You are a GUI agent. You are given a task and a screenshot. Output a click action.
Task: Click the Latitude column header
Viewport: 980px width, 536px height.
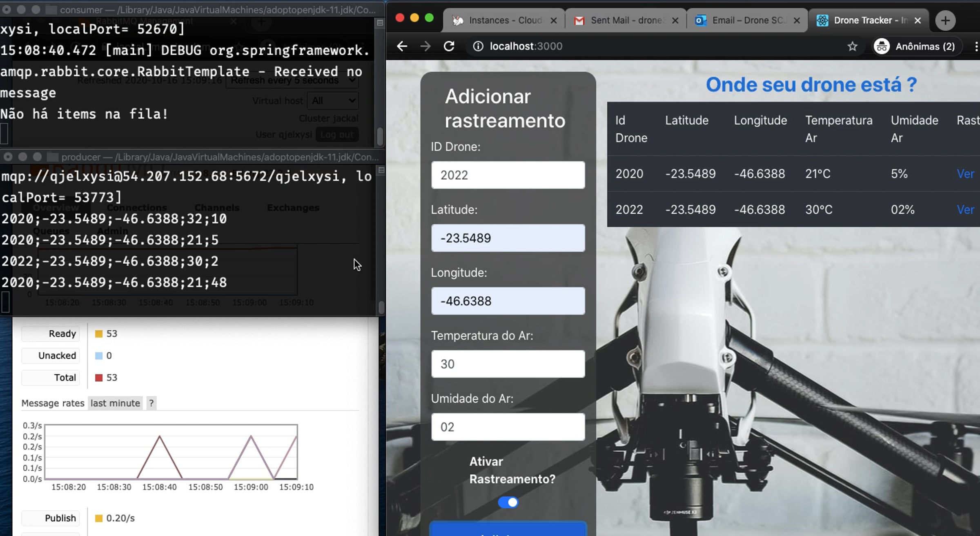[687, 120]
